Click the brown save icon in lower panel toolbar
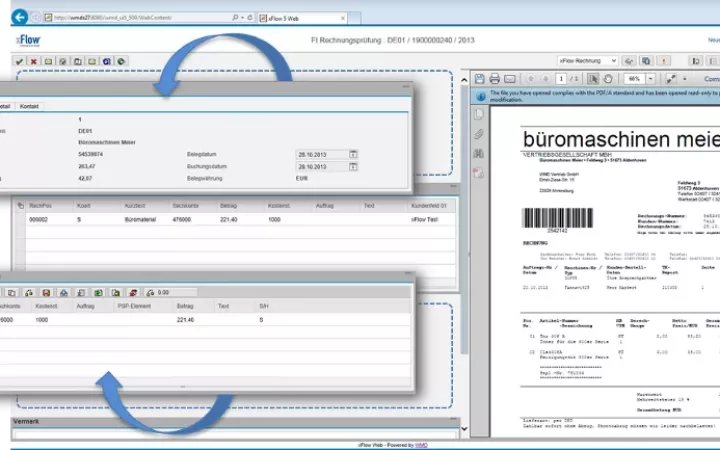 coord(46,292)
